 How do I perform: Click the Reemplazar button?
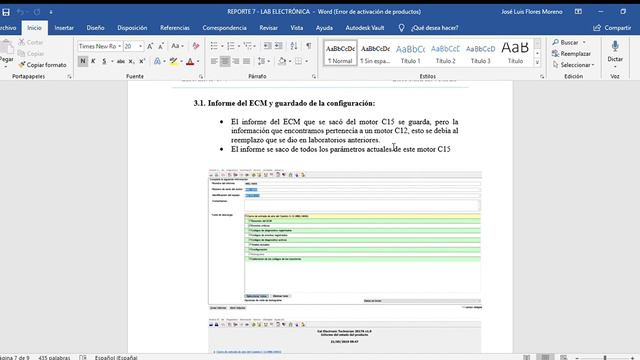pyautogui.click(x=571, y=53)
